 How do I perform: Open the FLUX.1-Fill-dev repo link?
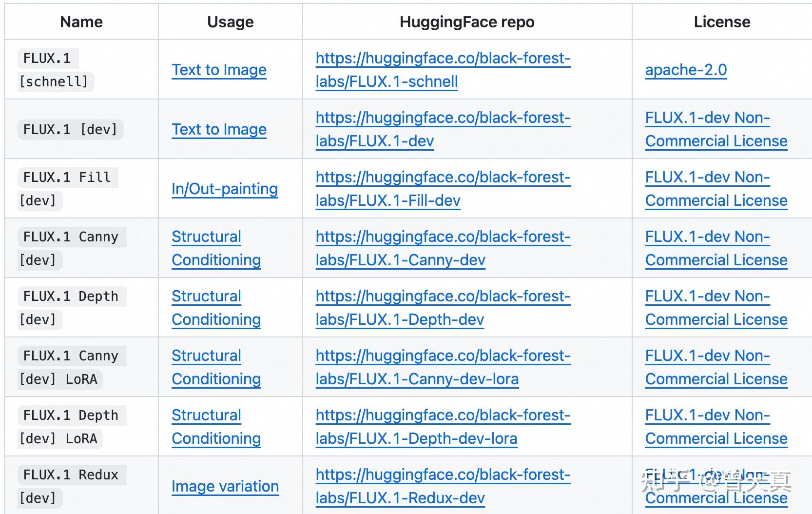click(x=443, y=178)
